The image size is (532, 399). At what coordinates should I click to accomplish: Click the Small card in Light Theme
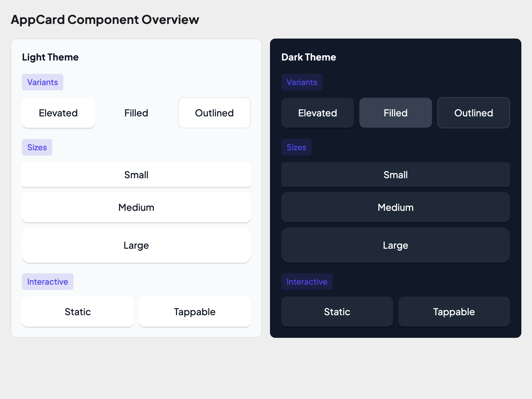136,175
